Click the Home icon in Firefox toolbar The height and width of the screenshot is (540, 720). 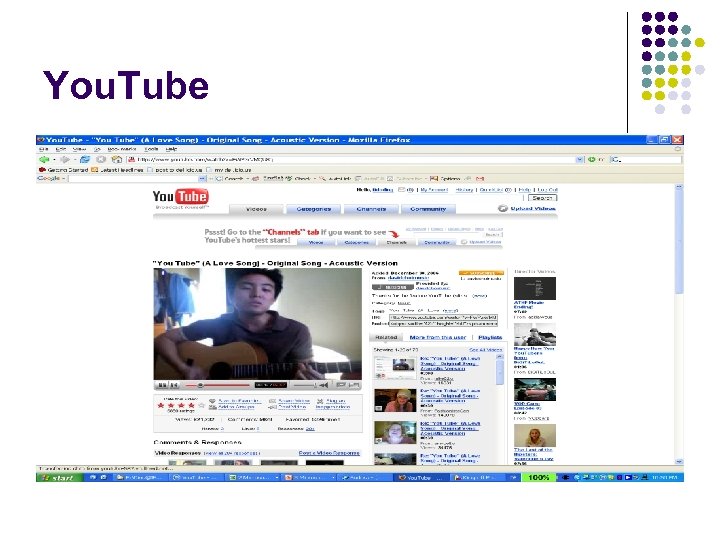(117, 159)
